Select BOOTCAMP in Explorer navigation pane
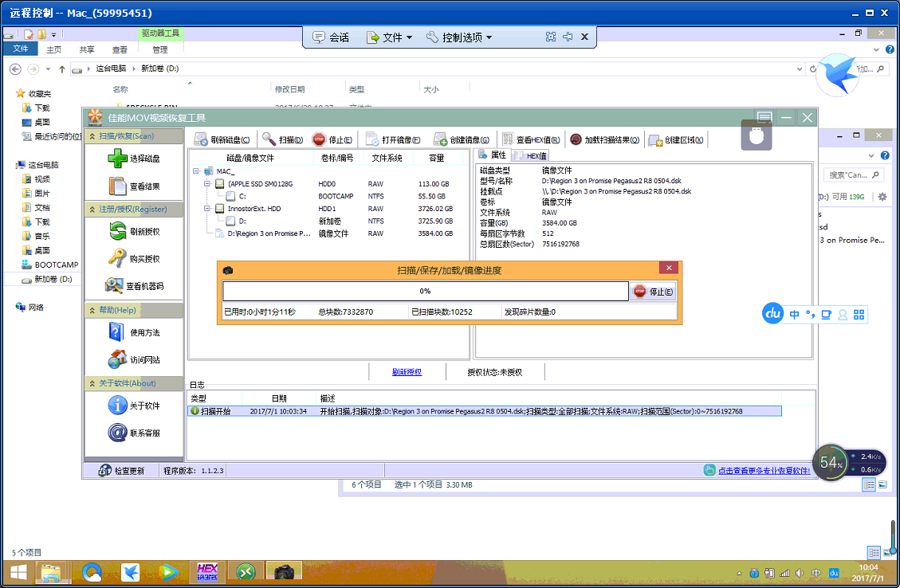 coord(50,265)
